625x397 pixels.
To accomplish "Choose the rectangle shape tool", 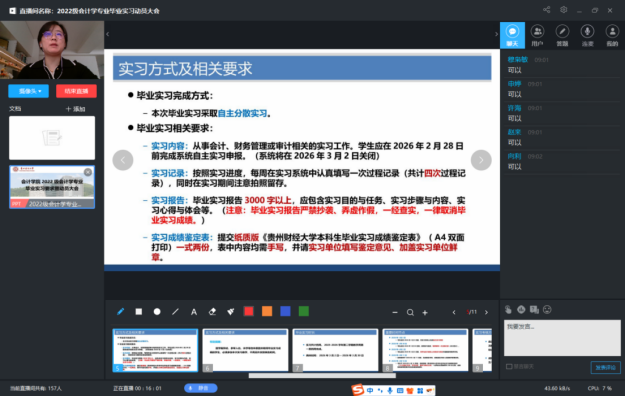I will (139, 312).
